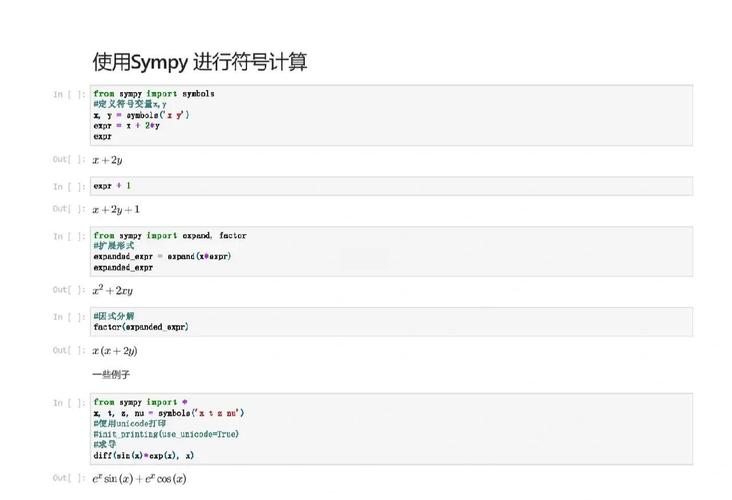Select the output 'x + 2y'

[x=107, y=160]
